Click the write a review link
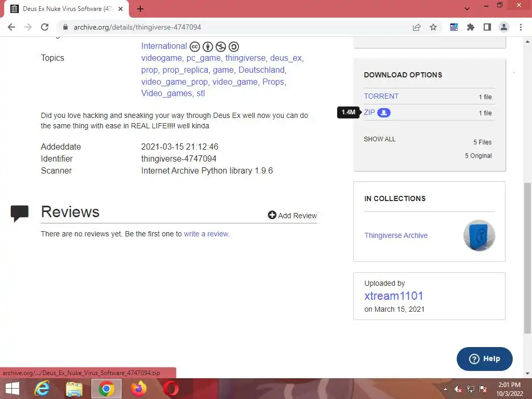This screenshot has height=399, width=532. pyautogui.click(x=206, y=234)
